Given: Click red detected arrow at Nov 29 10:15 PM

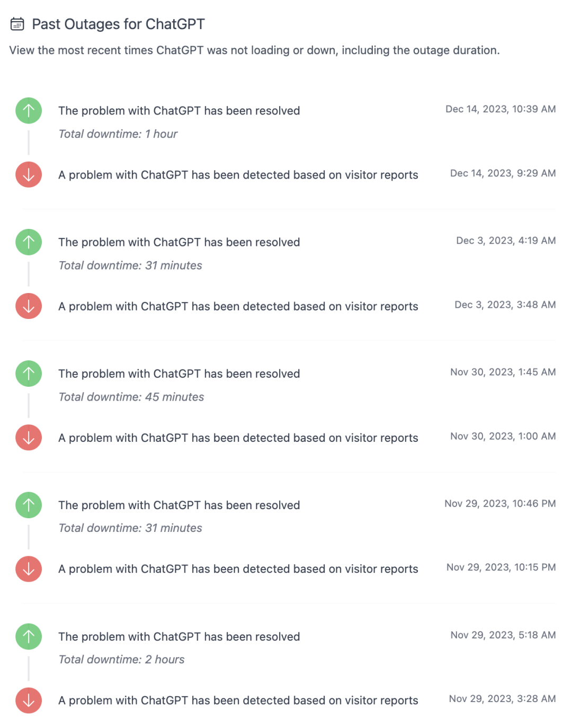Looking at the screenshot, I should click(x=29, y=569).
